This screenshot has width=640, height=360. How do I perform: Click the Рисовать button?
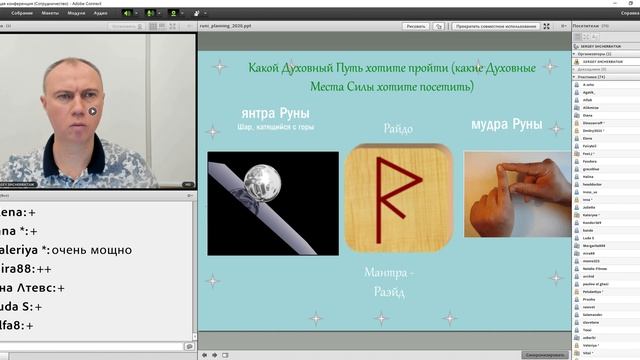[x=416, y=26]
